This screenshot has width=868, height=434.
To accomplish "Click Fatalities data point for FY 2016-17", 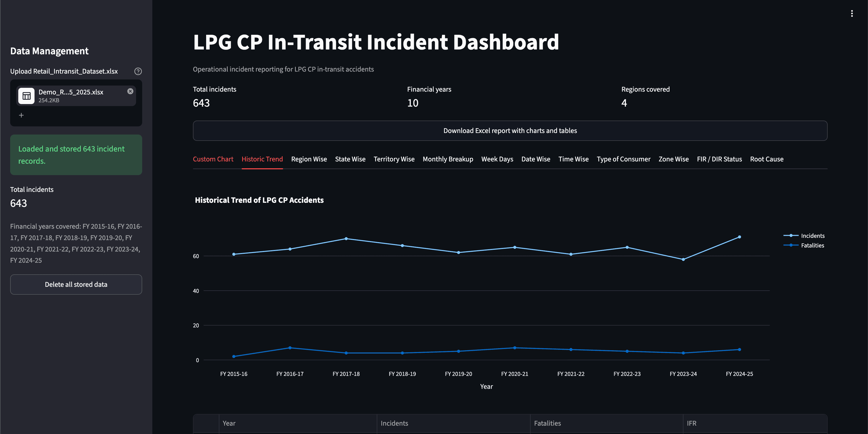I will [290, 348].
